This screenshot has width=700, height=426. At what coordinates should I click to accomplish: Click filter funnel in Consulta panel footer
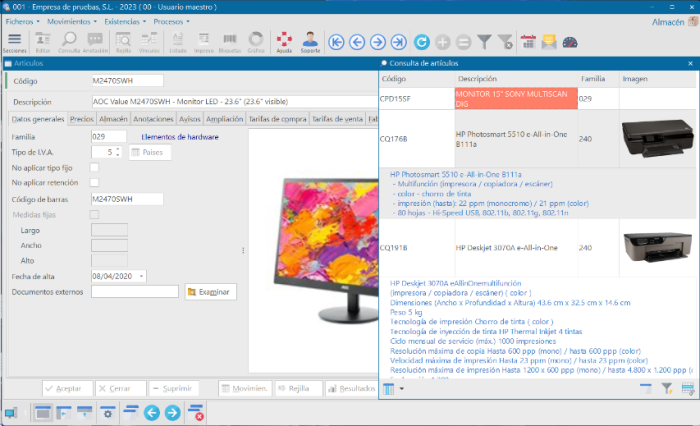click(667, 388)
